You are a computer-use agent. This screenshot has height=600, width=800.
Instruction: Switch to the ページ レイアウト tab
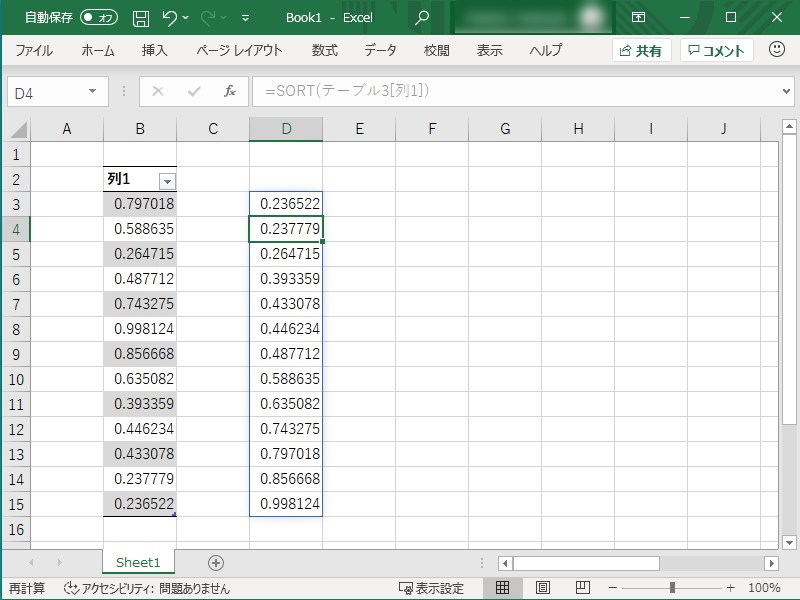pyautogui.click(x=239, y=51)
